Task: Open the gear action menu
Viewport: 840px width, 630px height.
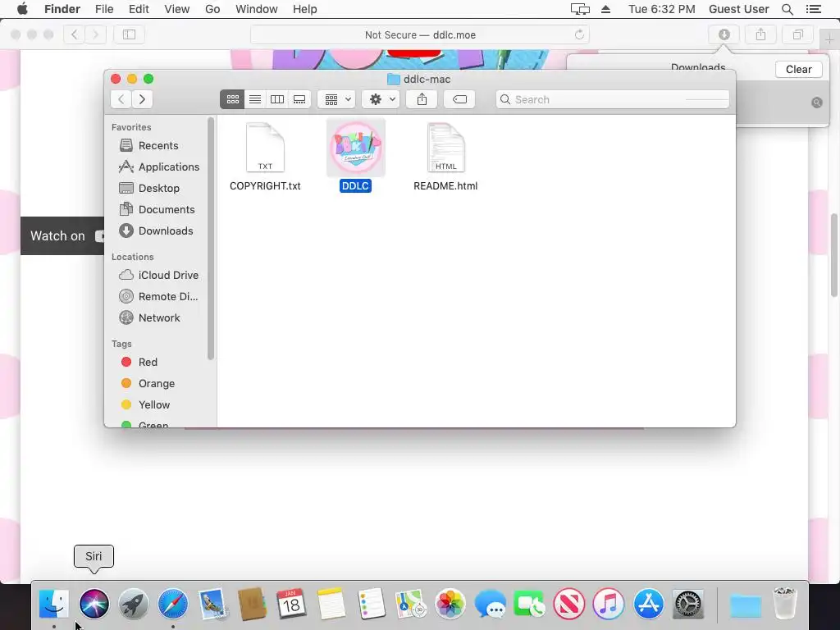Action: [x=381, y=99]
